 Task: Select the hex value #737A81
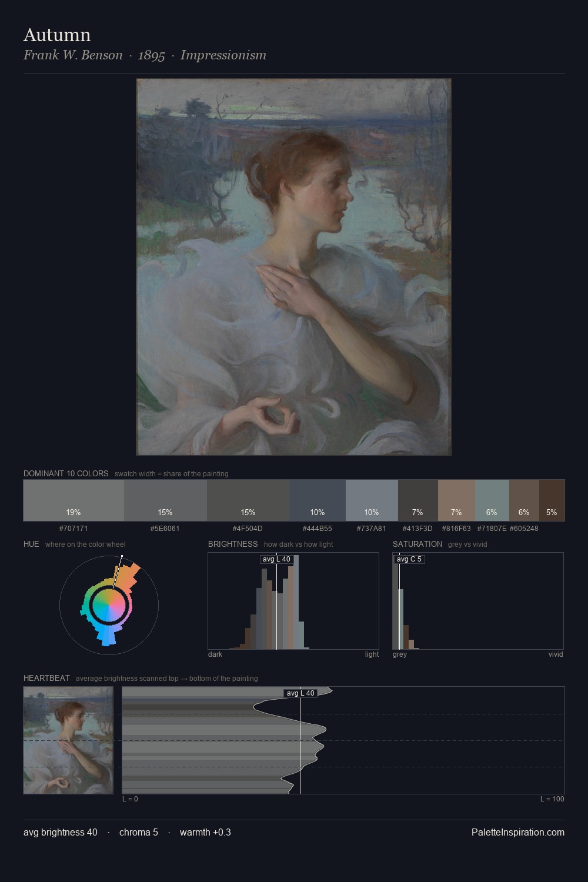click(x=372, y=529)
